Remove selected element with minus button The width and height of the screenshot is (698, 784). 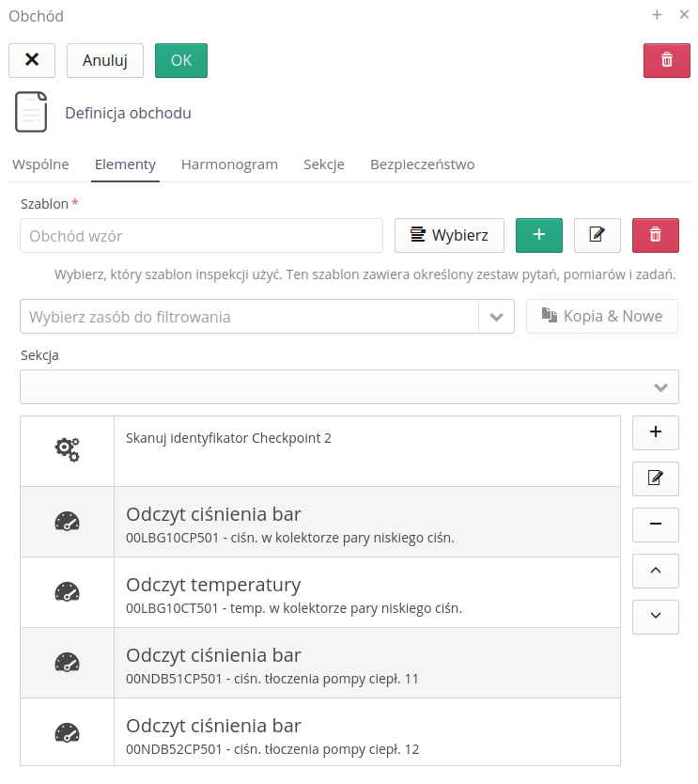pos(655,525)
